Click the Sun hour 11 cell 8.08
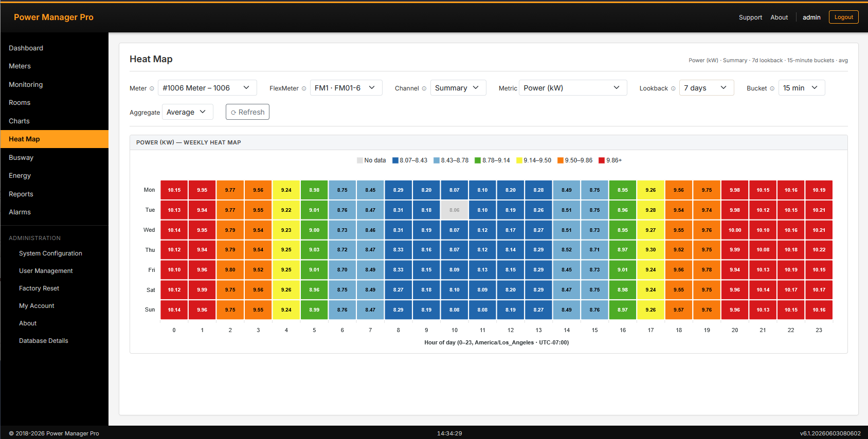The image size is (868, 439). point(482,310)
